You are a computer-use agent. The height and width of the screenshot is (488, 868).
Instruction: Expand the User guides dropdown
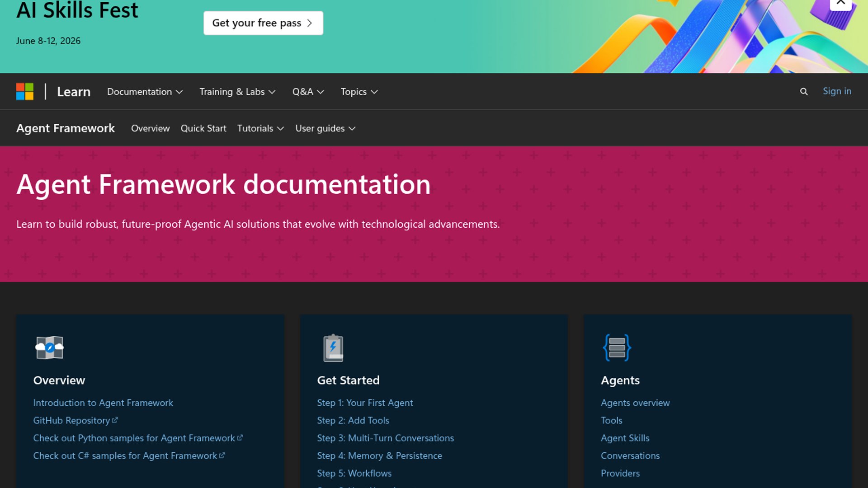click(x=325, y=128)
